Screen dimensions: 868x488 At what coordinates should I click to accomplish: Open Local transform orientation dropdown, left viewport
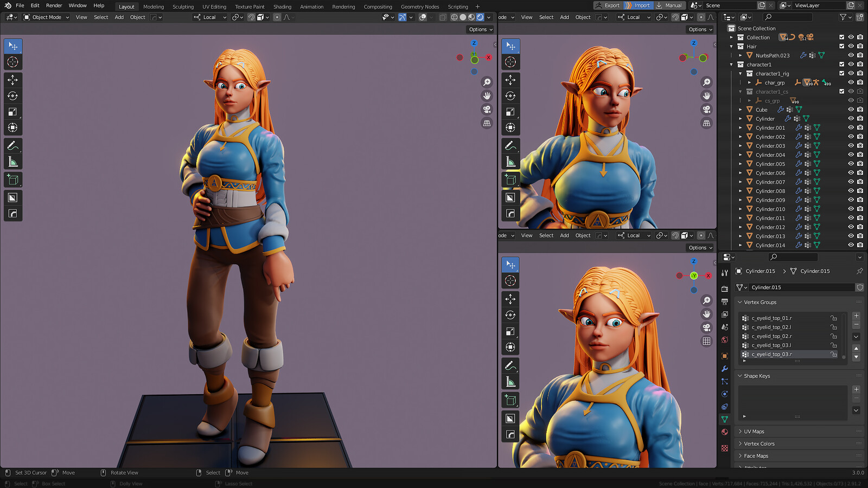coord(209,17)
